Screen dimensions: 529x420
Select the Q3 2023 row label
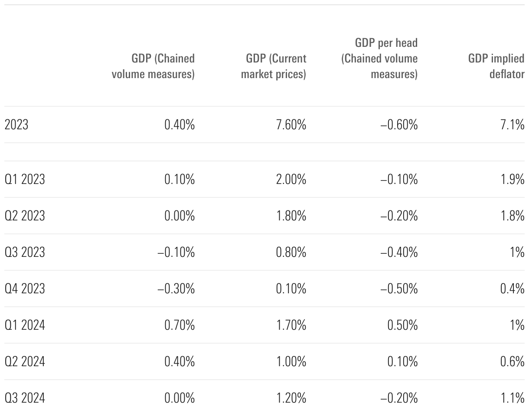[x=25, y=253]
